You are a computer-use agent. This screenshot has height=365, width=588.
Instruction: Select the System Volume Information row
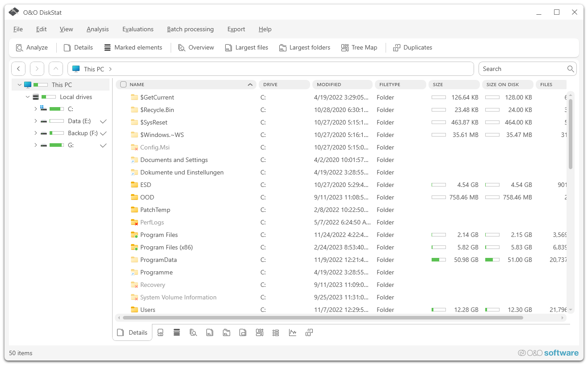coord(341,297)
